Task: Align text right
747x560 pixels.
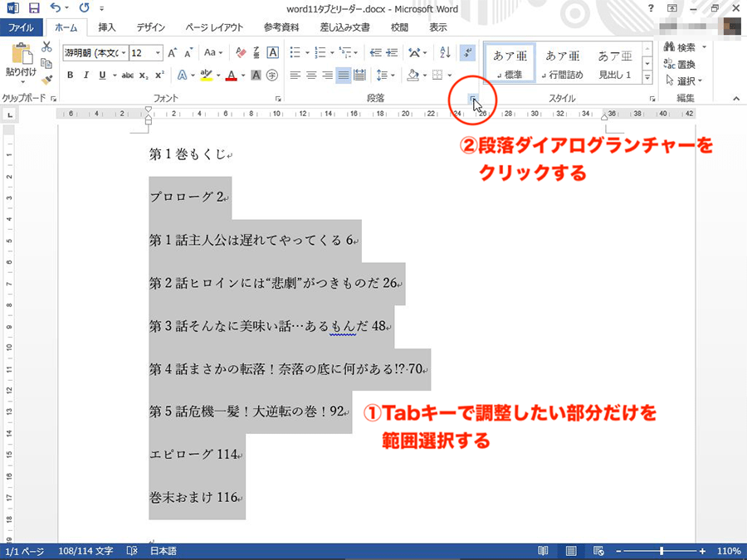Action: point(327,75)
